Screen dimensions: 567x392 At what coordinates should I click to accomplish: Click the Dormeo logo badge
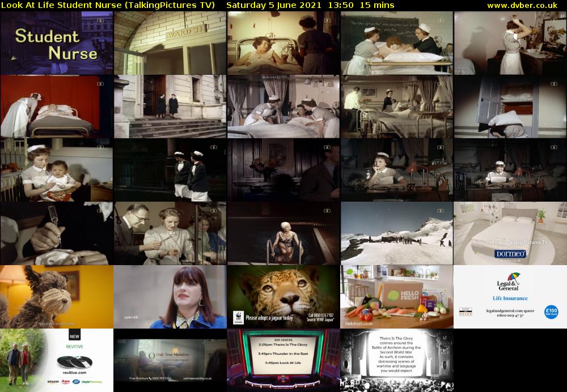510,254
